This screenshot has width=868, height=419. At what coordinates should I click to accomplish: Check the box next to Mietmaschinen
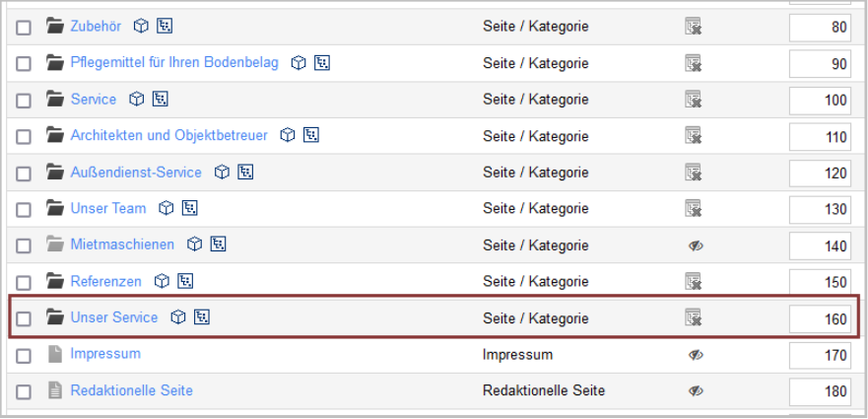click(24, 245)
